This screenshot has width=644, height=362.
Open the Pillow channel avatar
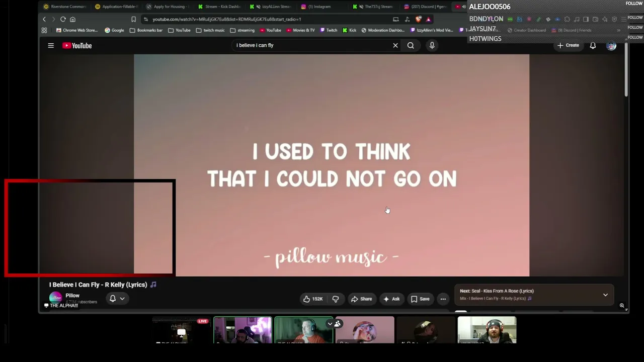[x=55, y=297]
